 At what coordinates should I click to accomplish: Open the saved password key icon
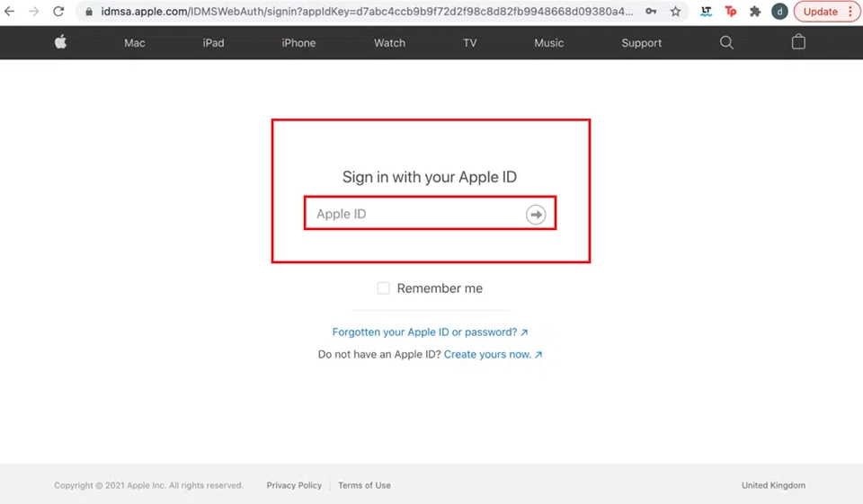[x=651, y=11]
